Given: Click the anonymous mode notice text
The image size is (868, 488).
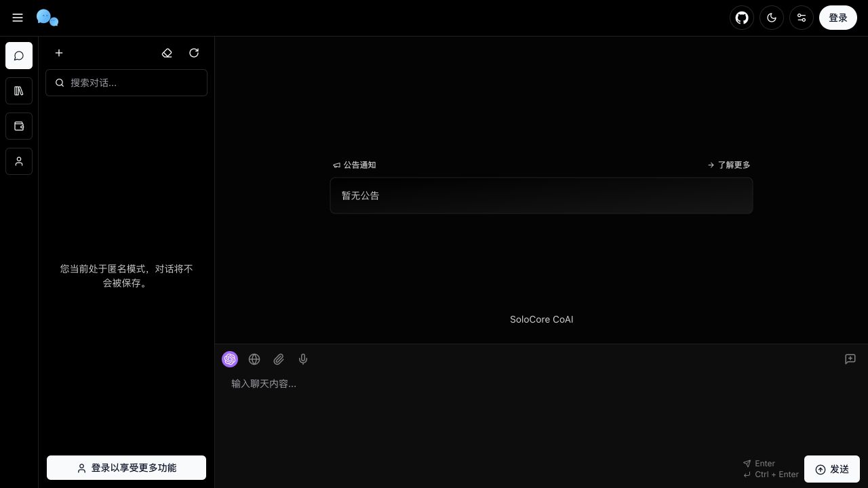Looking at the screenshot, I should [126, 276].
